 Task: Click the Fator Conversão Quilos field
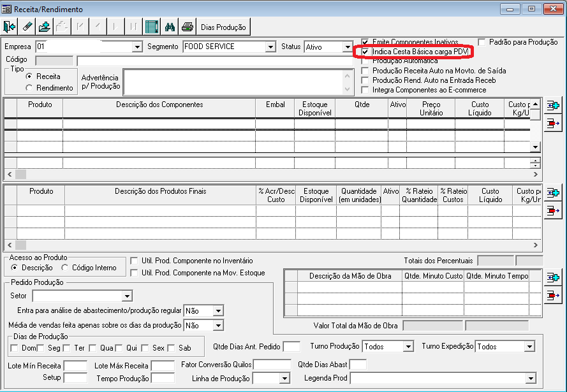point(272,365)
